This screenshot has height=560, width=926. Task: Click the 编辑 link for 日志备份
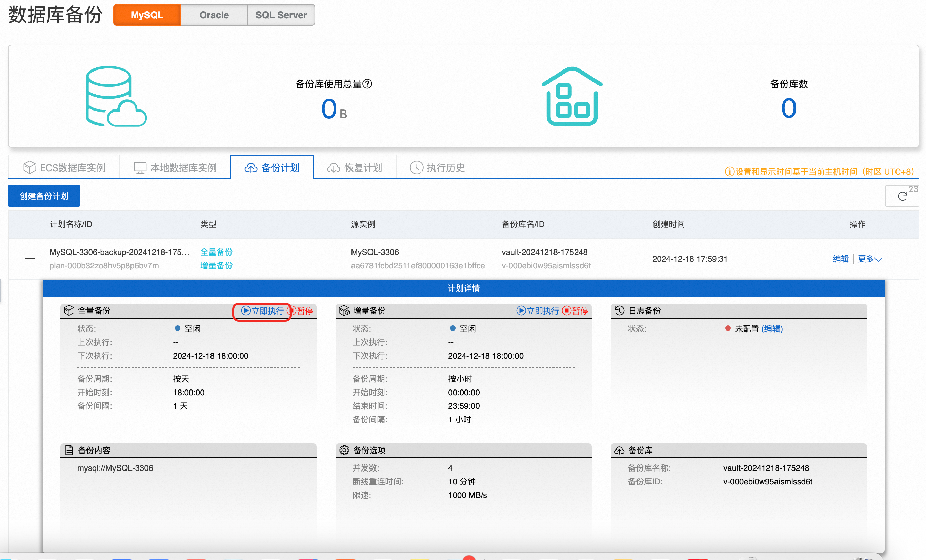[x=772, y=329]
